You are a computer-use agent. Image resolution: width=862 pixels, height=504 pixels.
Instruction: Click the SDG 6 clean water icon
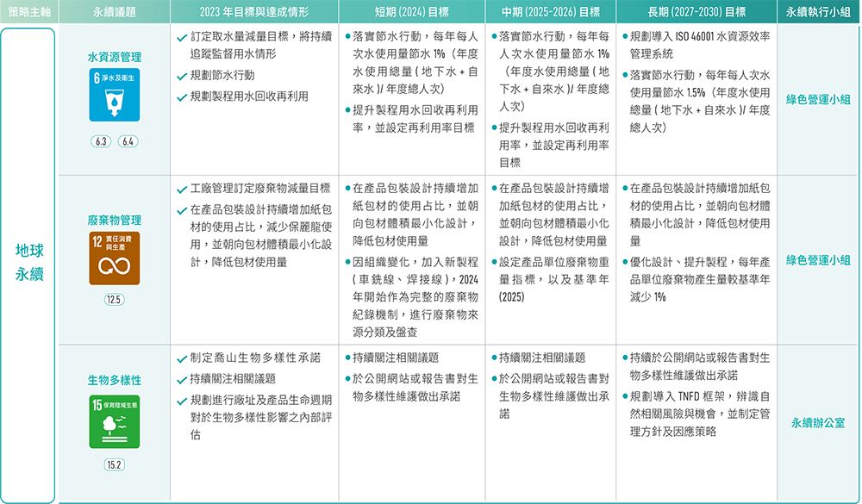pos(115,96)
